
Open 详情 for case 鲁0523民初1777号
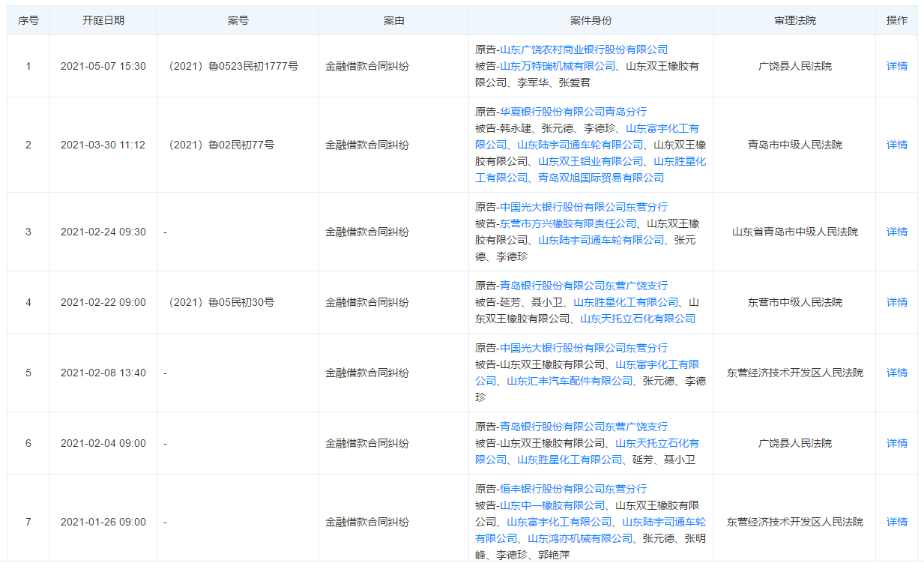[x=896, y=66]
